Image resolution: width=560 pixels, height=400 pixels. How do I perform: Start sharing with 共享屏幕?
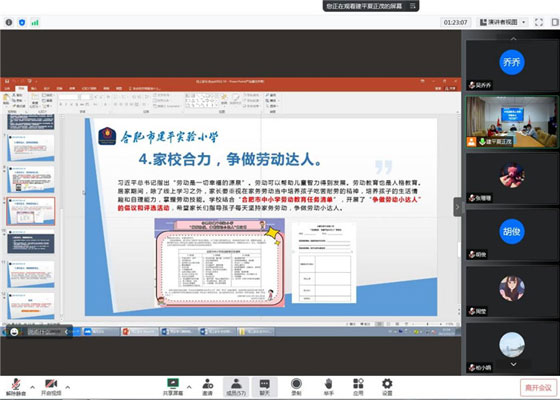[173, 387]
